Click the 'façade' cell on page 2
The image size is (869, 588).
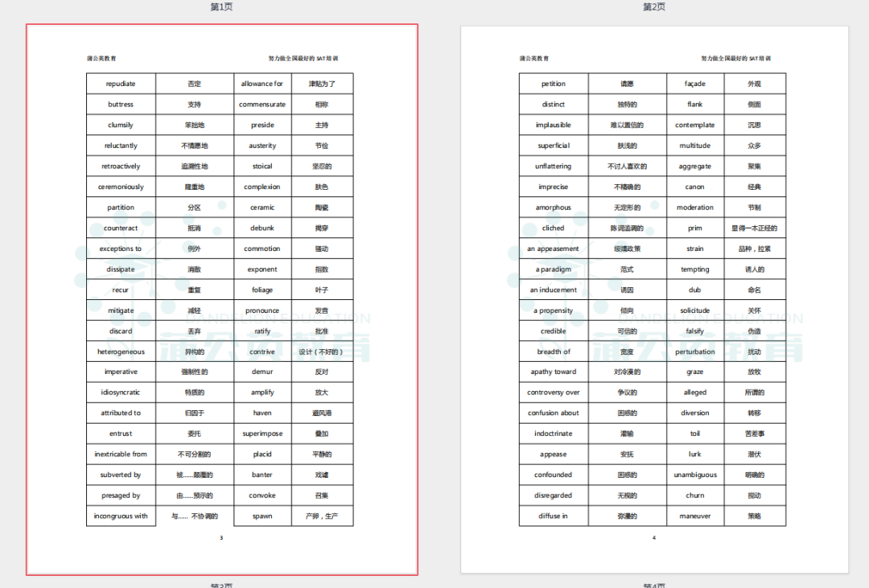[x=695, y=84]
